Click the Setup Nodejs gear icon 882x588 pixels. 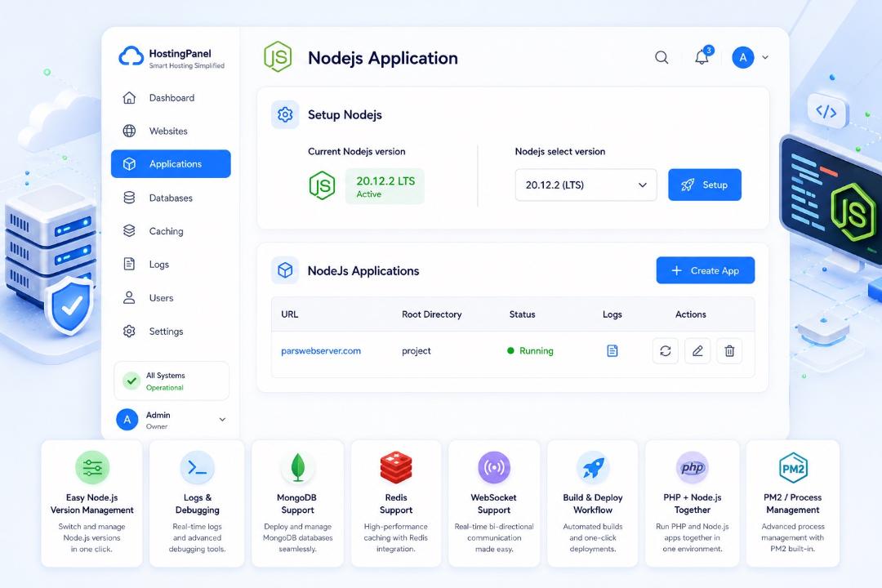tap(285, 115)
